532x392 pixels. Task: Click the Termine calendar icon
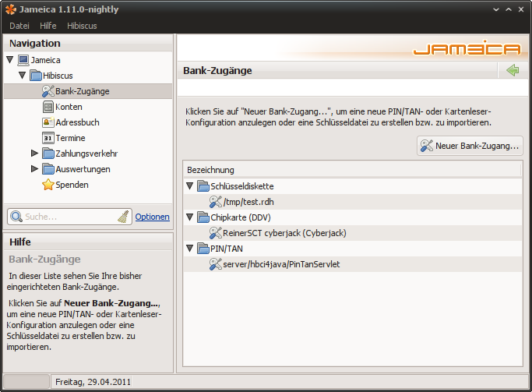[48, 138]
